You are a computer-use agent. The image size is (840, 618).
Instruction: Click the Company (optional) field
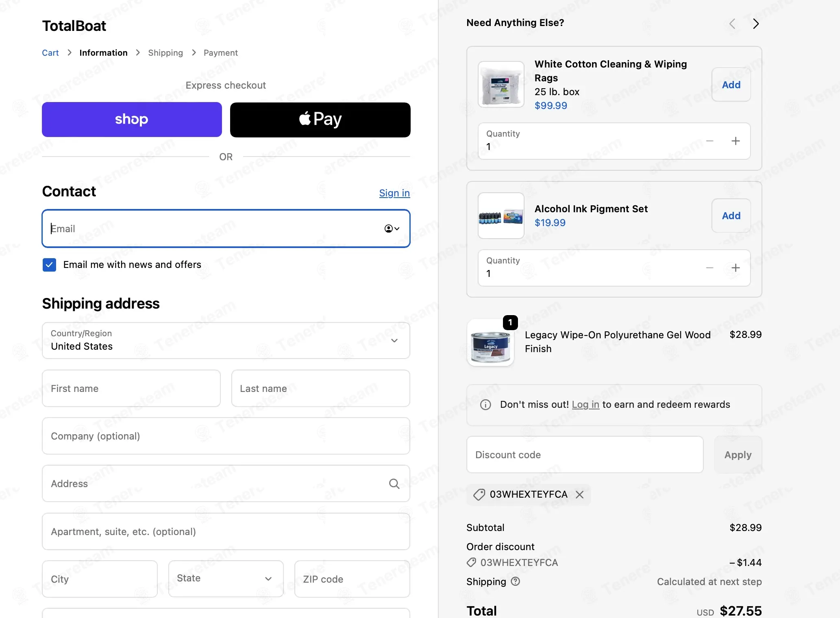click(226, 436)
